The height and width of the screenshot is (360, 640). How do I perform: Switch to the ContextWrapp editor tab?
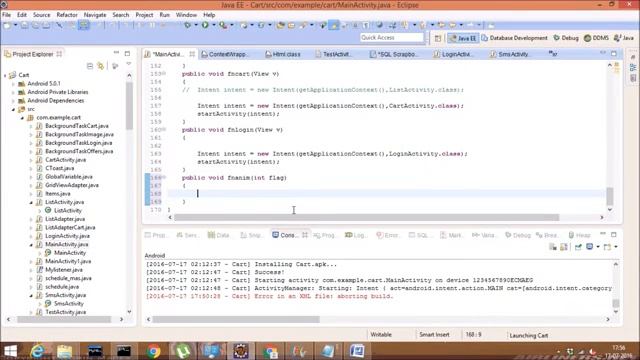(x=224, y=54)
